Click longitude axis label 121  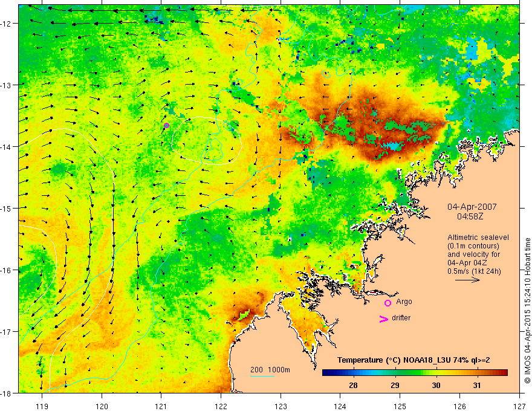point(161,406)
